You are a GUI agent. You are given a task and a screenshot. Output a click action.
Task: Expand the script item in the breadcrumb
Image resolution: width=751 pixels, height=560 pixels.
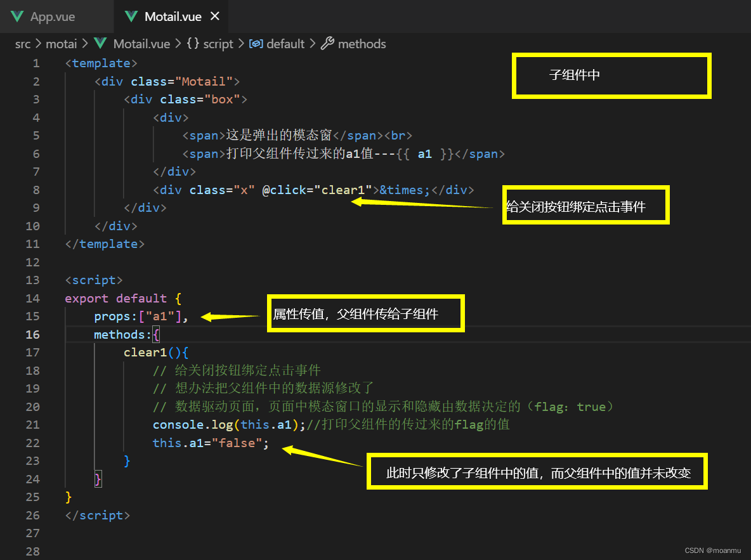pos(219,44)
